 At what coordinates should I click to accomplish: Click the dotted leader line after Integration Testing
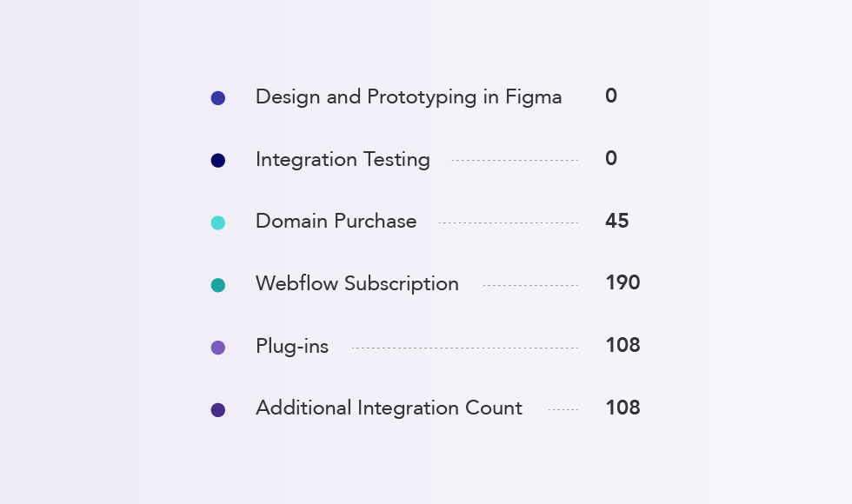tap(515, 161)
